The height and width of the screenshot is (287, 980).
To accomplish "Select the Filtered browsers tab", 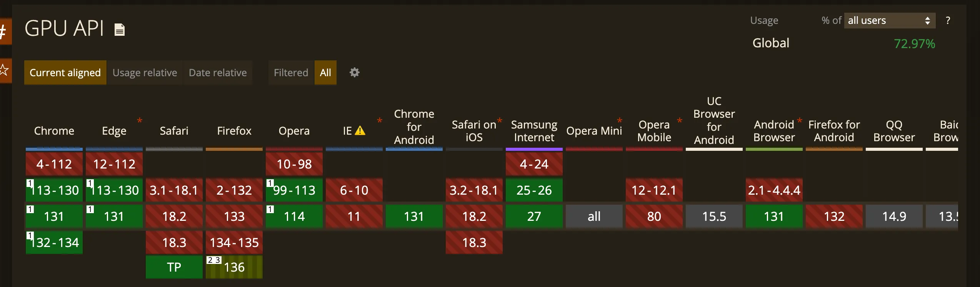I will tap(291, 73).
